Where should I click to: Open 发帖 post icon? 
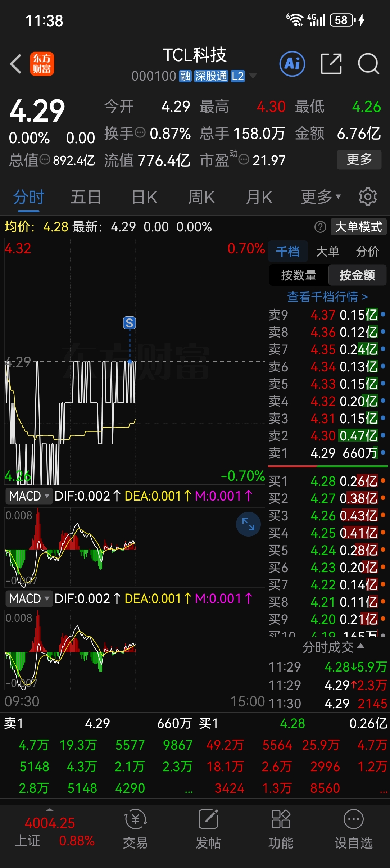tap(208, 829)
